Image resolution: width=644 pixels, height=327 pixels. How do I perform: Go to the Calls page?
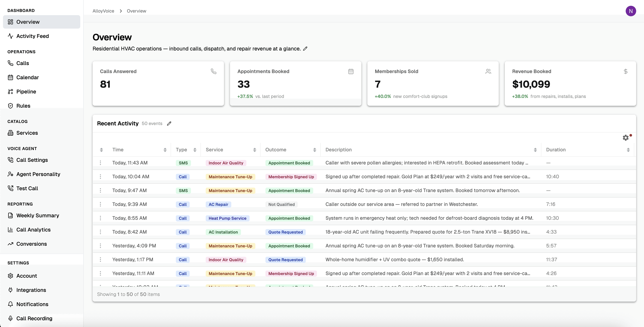click(41, 63)
